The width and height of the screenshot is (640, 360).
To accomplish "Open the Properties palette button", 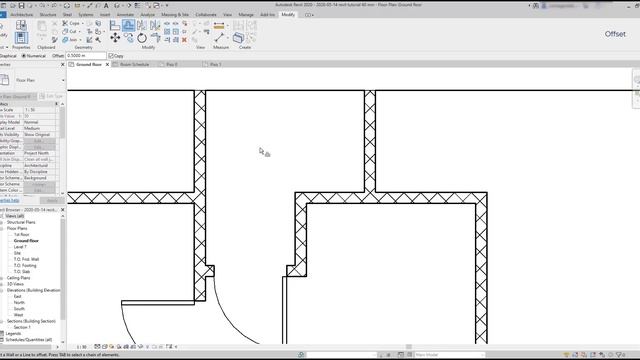I will click(21, 38).
